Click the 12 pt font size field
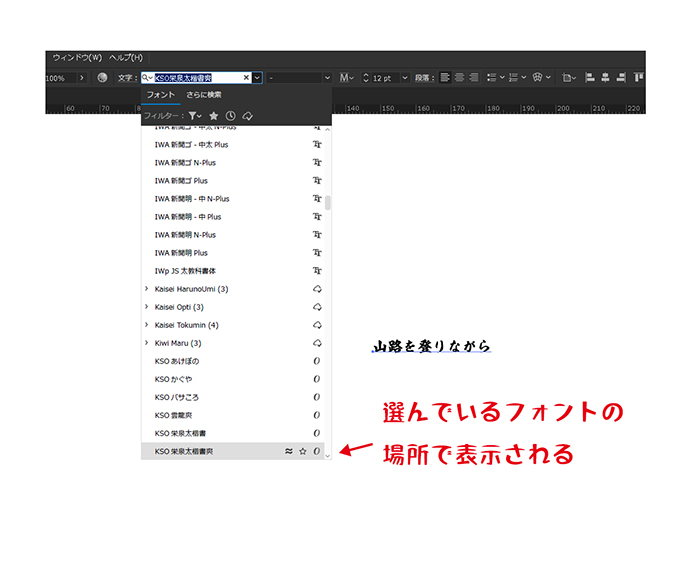Screen dimensions: 700x578 [x=384, y=78]
